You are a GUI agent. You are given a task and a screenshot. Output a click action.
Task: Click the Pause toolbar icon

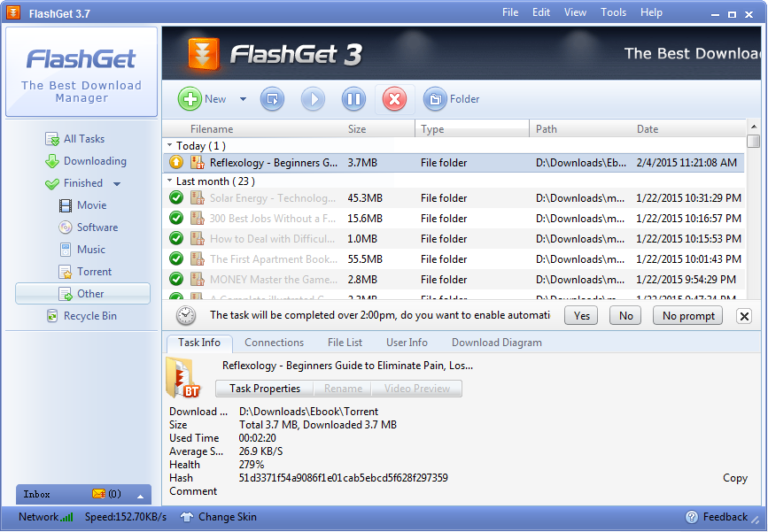353,99
